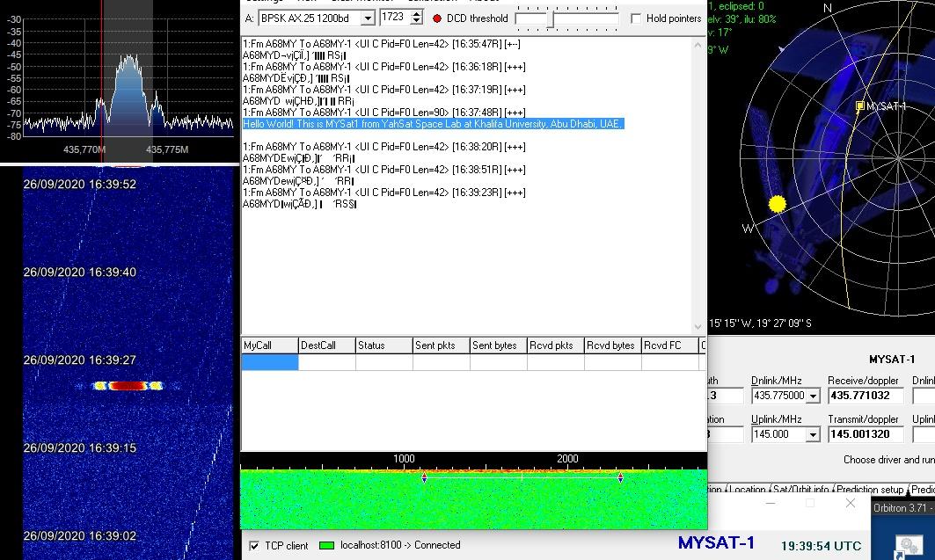Click the red signal burst on SDR waterfall
This screenshot has width=935, height=560.
pyautogui.click(x=127, y=386)
